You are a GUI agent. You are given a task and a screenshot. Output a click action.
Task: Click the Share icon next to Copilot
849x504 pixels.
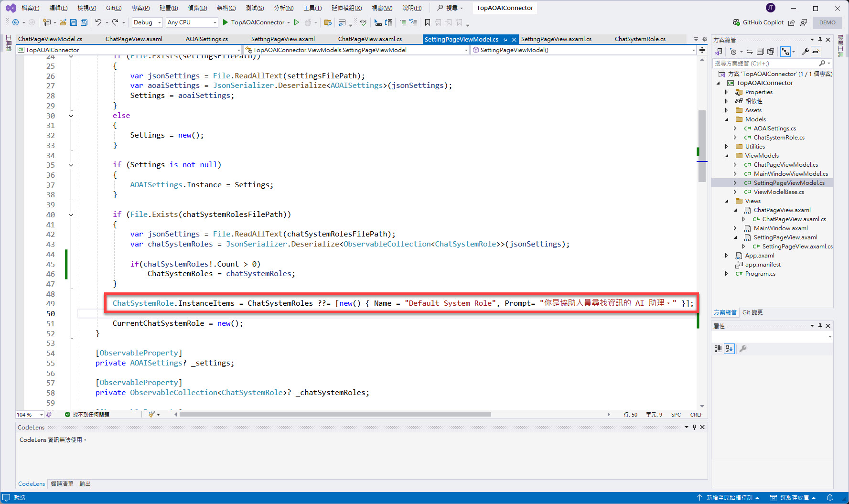pyautogui.click(x=791, y=22)
